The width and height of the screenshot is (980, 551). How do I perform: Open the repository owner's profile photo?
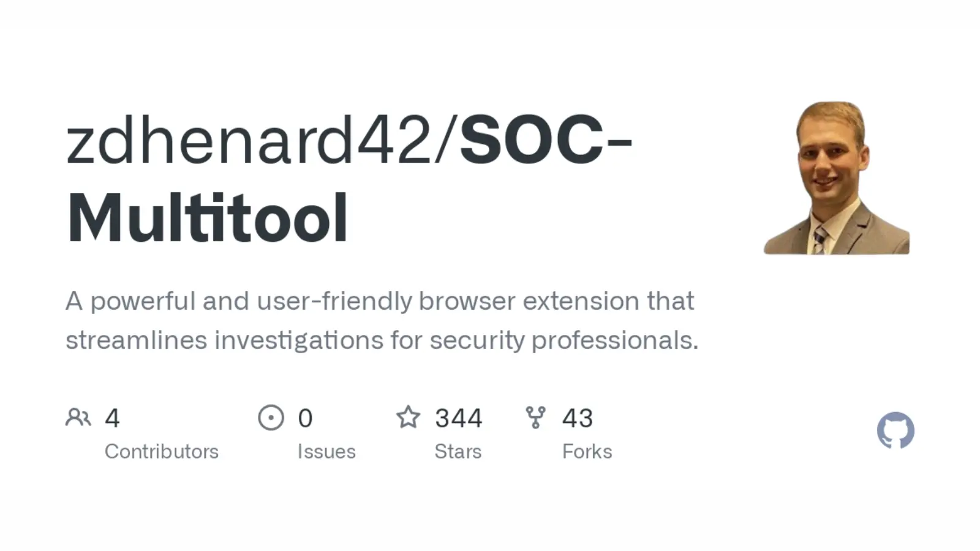coord(837,178)
